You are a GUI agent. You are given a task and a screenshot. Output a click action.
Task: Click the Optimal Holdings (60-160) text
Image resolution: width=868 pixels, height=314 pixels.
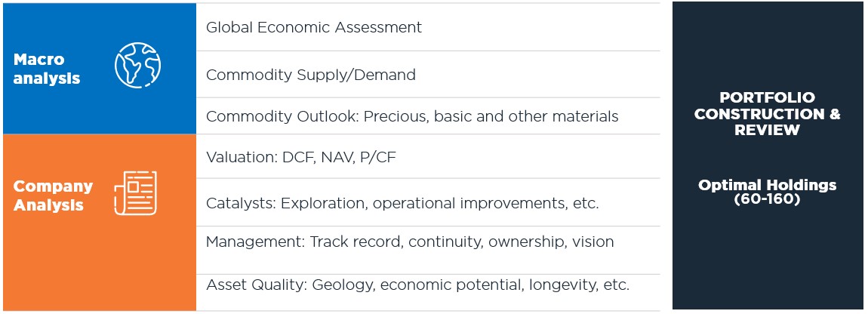click(768, 192)
